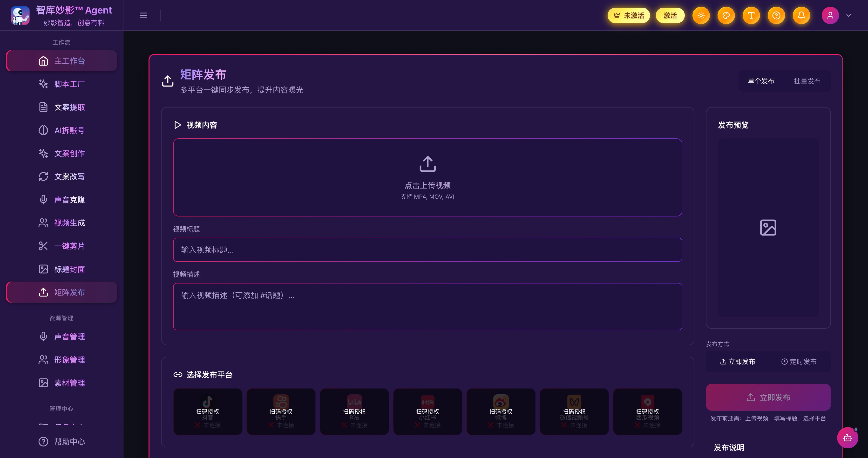Viewport: 868px width, 458px height.
Task: Open the help question mark icon in the header
Action: pyautogui.click(x=776, y=15)
